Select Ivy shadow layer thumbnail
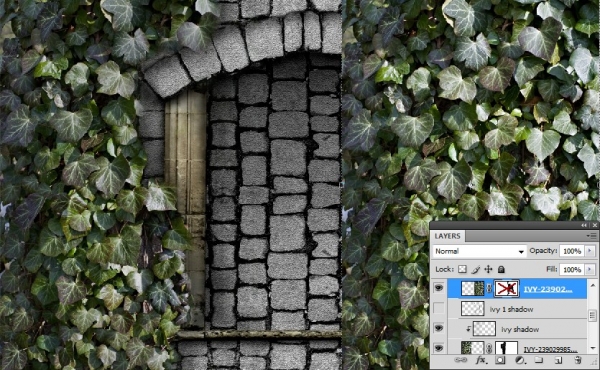This screenshot has height=370, width=600. pyautogui.click(x=484, y=329)
